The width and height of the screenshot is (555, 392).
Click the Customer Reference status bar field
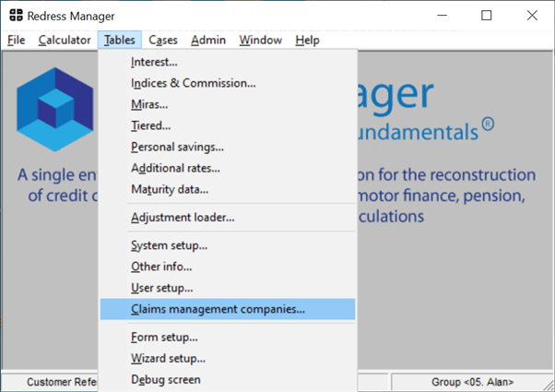tap(51, 382)
